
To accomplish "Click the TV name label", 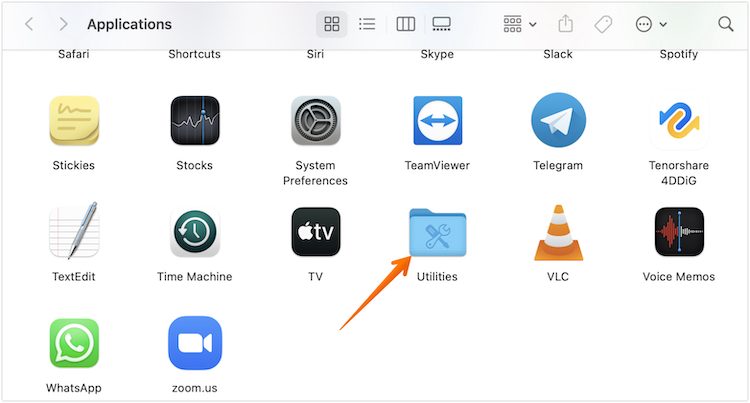I will point(315,277).
